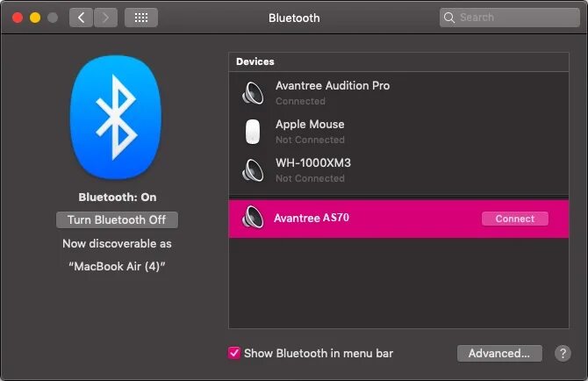588x381 pixels.
Task: Turn Bluetooth Off button
Action: (x=117, y=219)
